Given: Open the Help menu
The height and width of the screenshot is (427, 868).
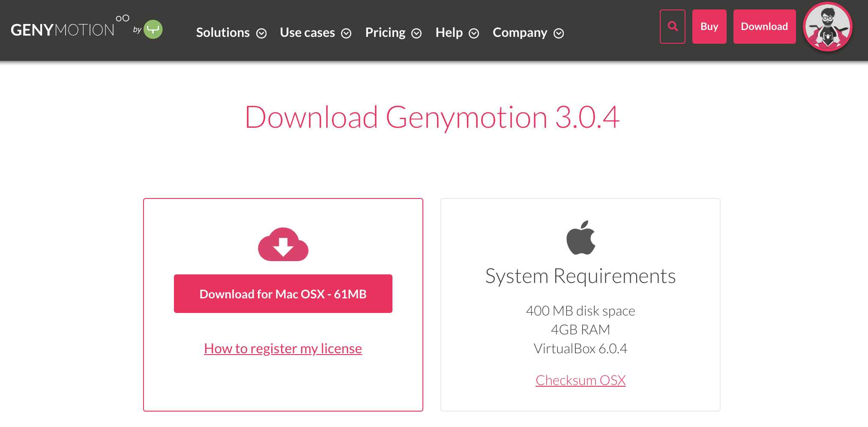Looking at the screenshot, I should point(449,33).
